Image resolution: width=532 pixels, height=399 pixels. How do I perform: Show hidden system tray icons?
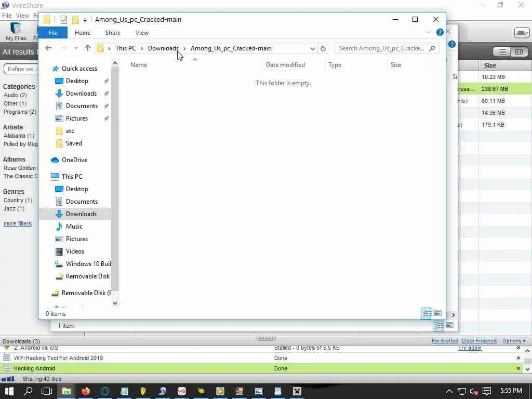coord(449,392)
